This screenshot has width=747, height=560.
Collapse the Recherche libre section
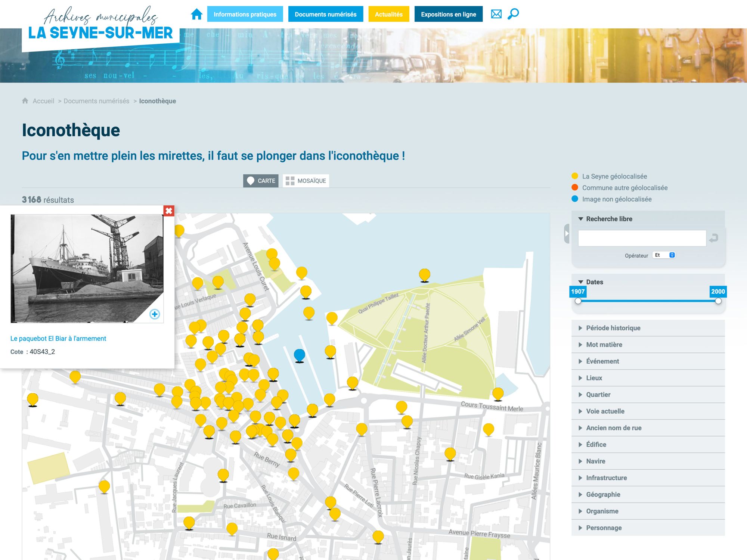581,219
